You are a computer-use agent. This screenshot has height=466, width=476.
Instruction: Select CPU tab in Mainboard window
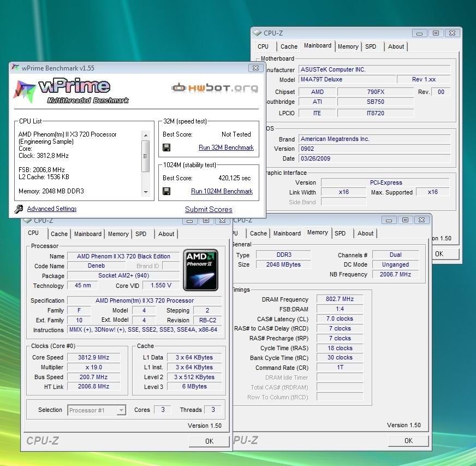point(263,46)
